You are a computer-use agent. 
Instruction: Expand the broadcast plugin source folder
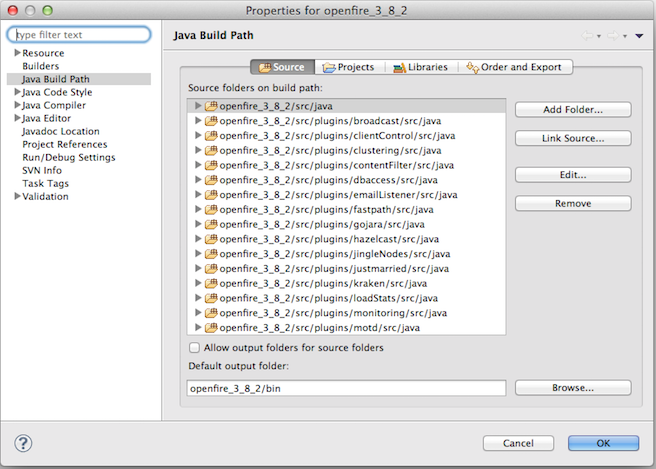coord(198,120)
